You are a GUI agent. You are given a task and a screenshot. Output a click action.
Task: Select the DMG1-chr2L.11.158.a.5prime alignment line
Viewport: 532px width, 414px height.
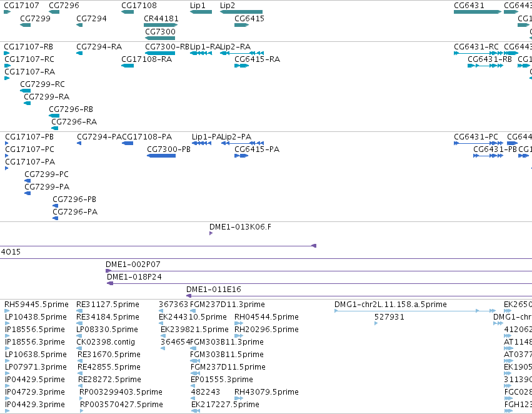pos(415,311)
